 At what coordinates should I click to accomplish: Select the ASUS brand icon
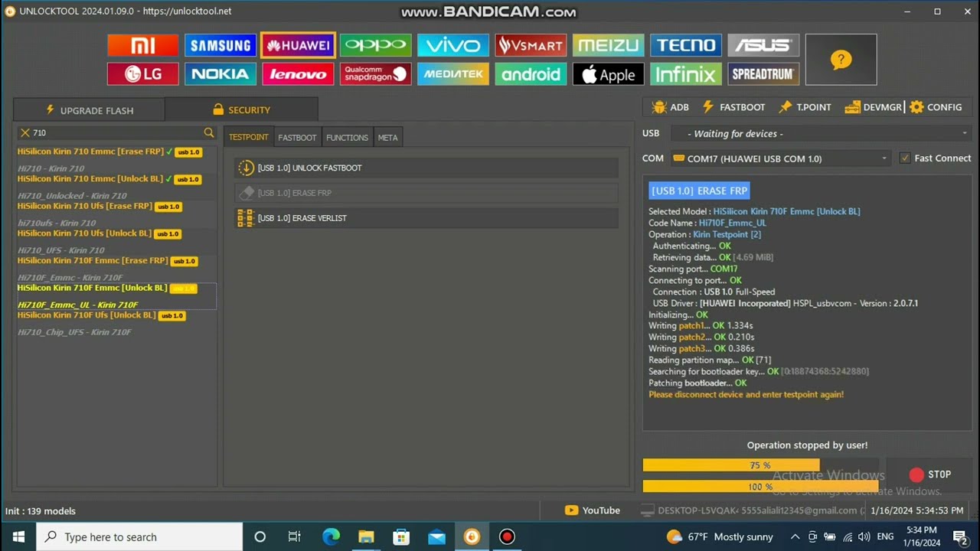(x=763, y=45)
